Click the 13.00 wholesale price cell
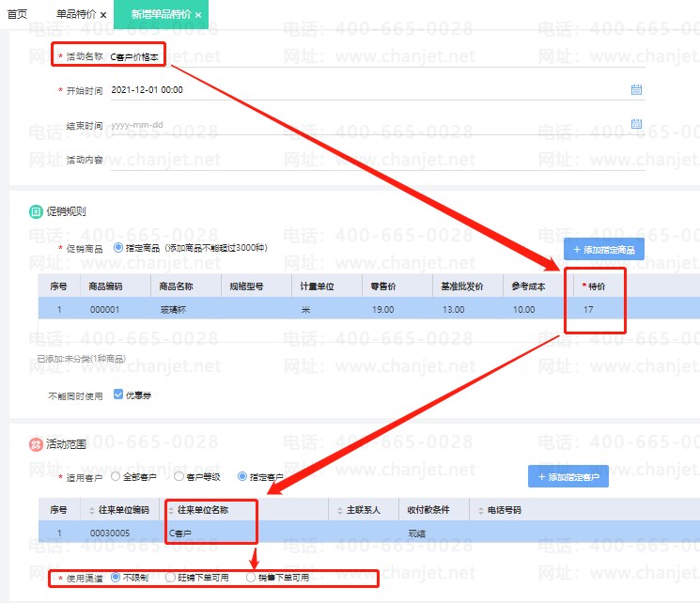The width and height of the screenshot is (700, 603). pyautogui.click(x=453, y=309)
